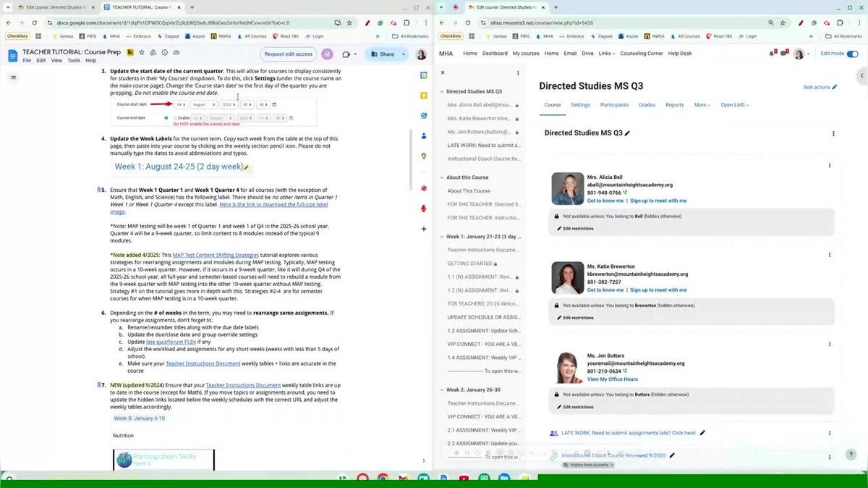The image size is (868, 488).
Task: Open the More dropdown in course tabs
Action: click(x=702, y=105)
